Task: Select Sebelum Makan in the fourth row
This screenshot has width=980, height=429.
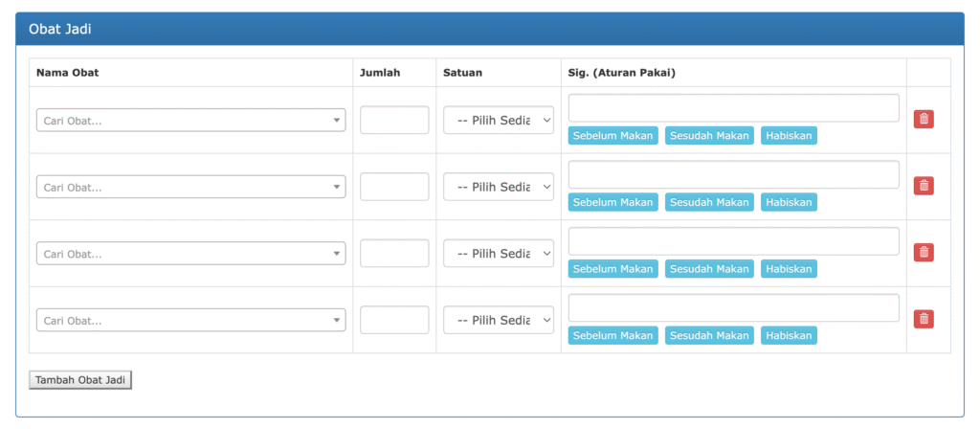Action: pyautogui.click(x=612, y=335)
